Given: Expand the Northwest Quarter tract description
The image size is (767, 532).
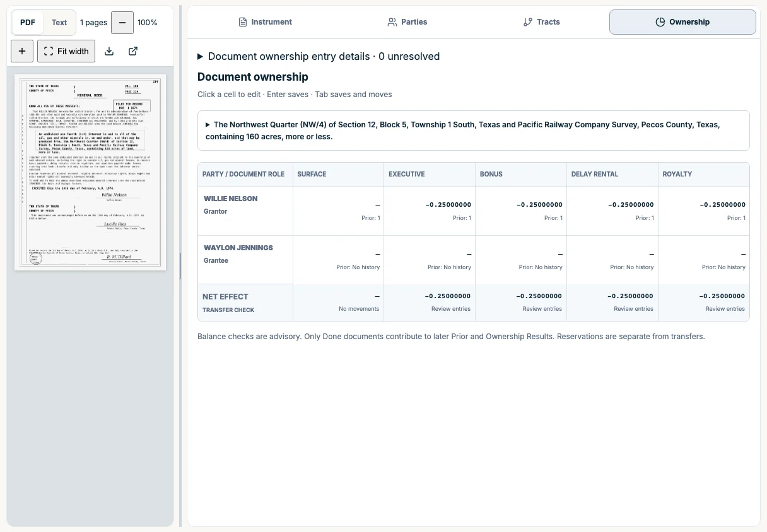Looking at the screenshot, I should [x=474, y=130].
